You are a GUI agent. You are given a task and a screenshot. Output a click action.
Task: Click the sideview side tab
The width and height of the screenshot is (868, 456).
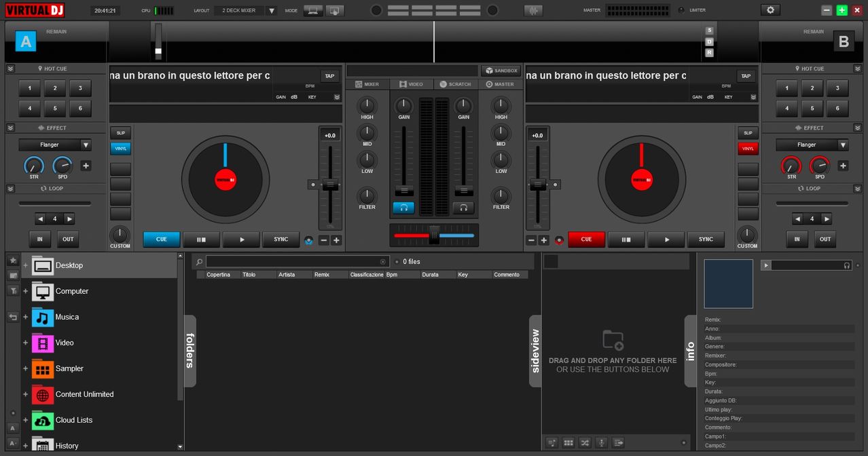click(x=535, y=351)
